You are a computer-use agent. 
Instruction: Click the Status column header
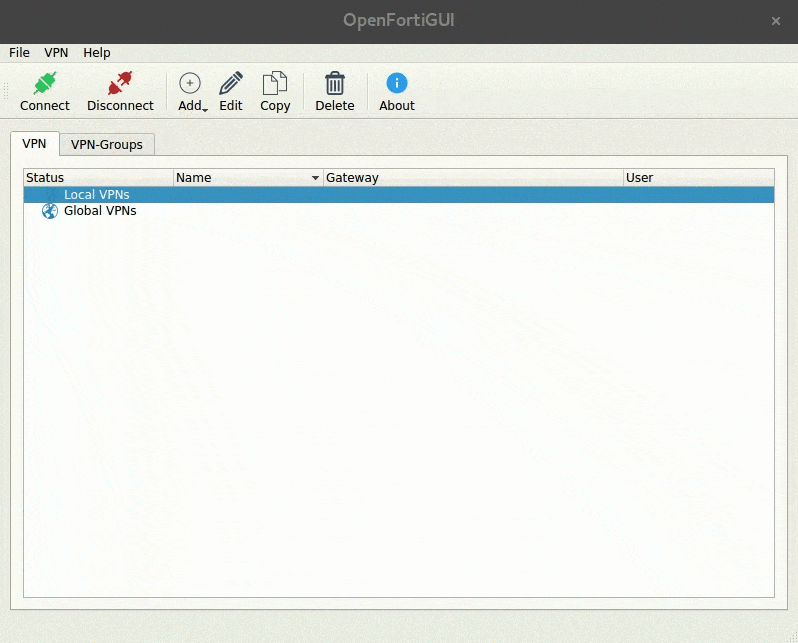(98, 178)
